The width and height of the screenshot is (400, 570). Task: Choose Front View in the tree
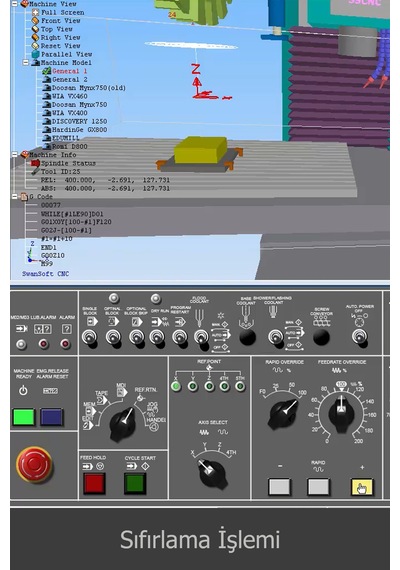[x=60, y=21]
